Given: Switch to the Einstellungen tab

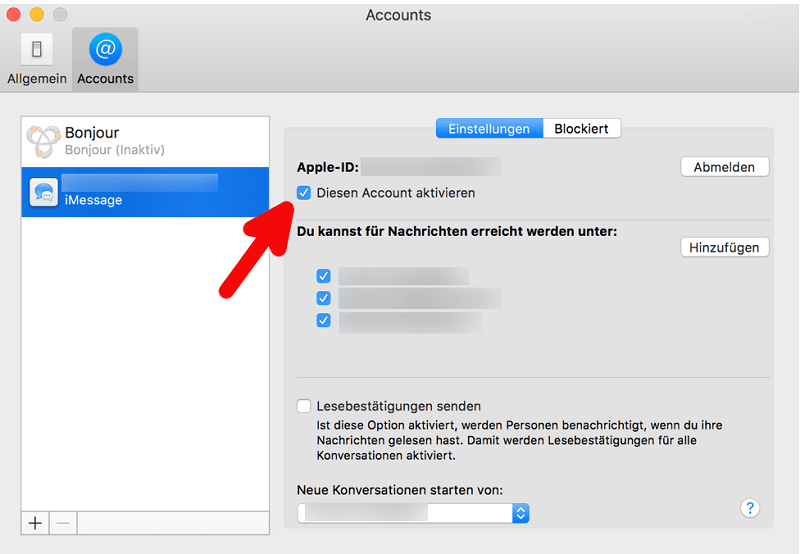Looking at the screenshot, I should (489, 129).
